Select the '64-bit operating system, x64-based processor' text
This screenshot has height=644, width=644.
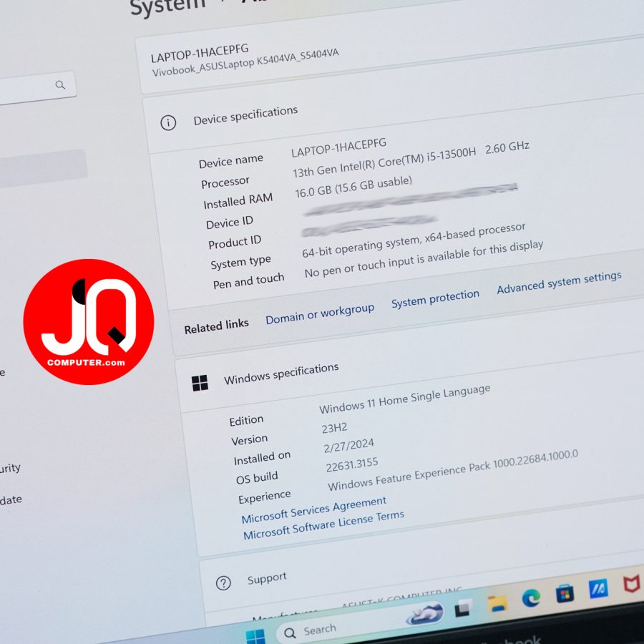pos(414,240)
